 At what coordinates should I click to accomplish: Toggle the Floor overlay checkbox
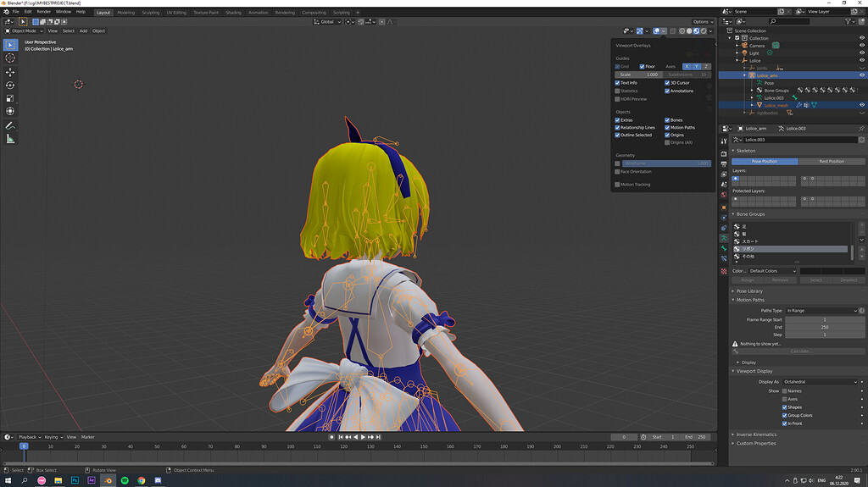pyautogui.click(x=643, y=66)
